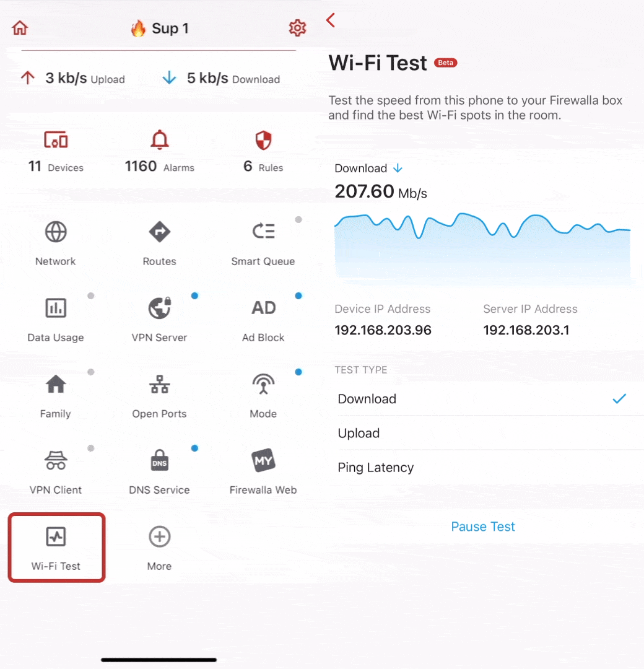Tap the 3 kb/s Upload text

point(85,78)
